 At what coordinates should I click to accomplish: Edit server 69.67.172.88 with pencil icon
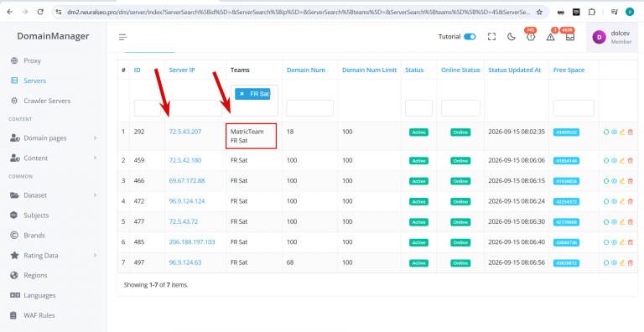(622, 181)
